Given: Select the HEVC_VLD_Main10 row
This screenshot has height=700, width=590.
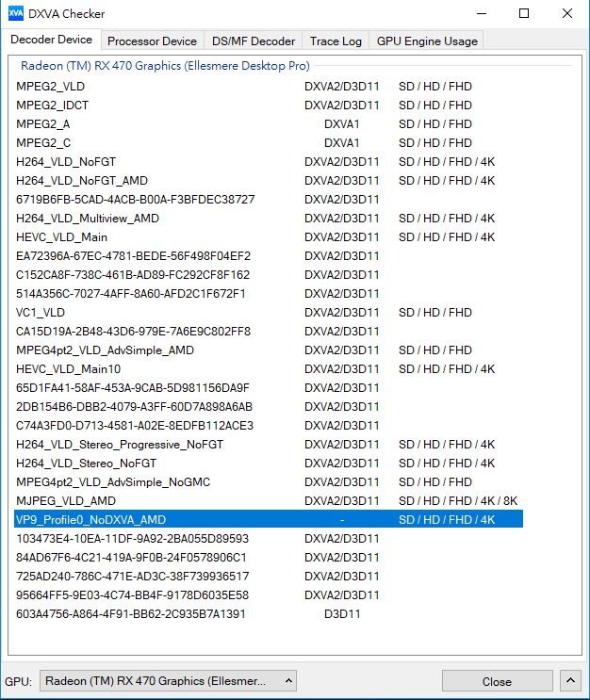Looking at the screenshot, I should [269, 368].
